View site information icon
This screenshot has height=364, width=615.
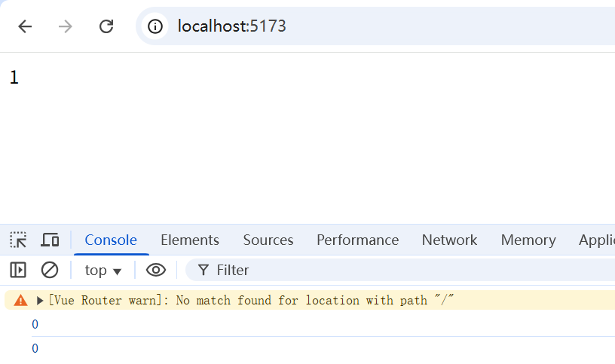155,26
